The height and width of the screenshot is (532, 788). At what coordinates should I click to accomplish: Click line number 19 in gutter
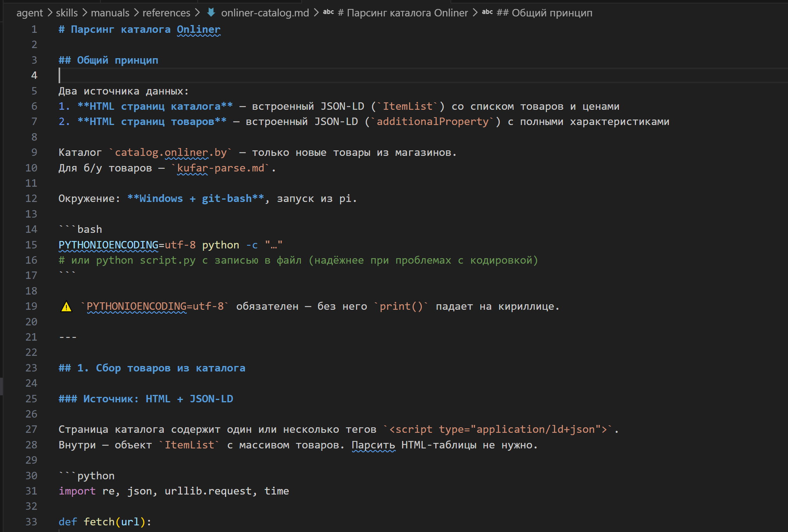[x=31, y=306]
